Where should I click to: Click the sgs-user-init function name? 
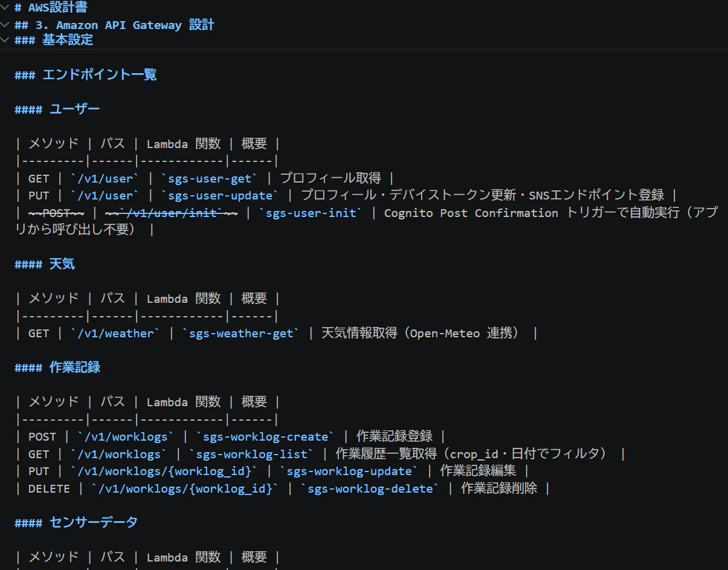coord(308,213)
